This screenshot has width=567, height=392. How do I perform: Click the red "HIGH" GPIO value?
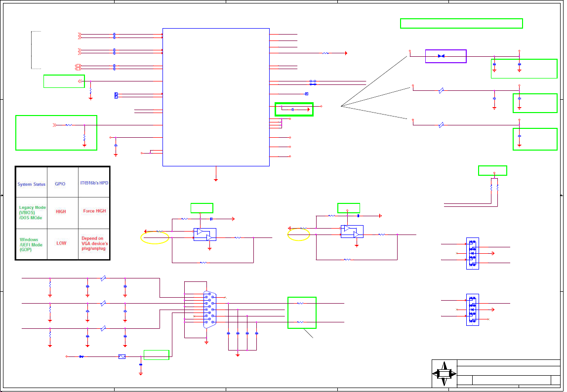click(x=61, y=211)
